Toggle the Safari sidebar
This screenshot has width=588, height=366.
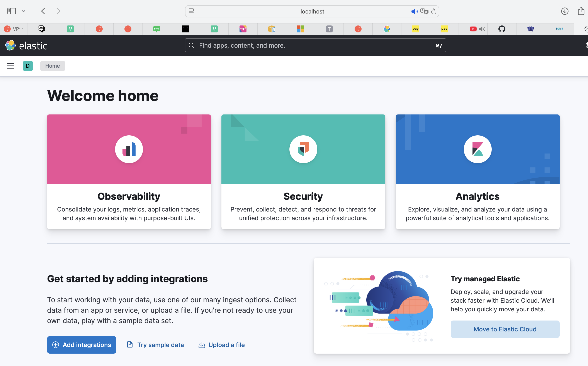(x=11, y=11)
